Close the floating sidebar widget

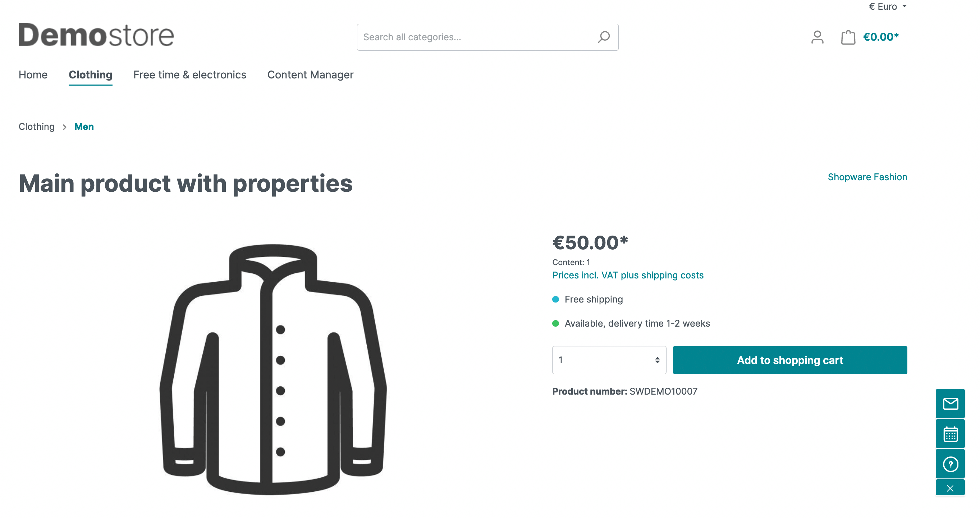click(x=950, y=488)
